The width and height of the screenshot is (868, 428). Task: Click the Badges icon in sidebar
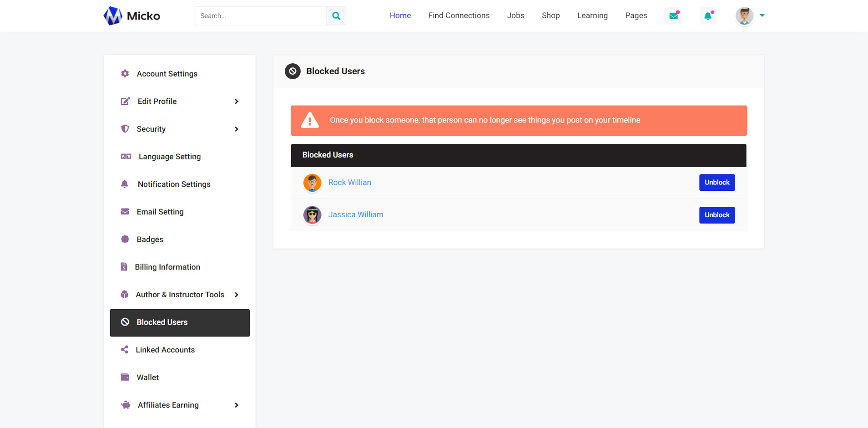[x=125, y=239]
